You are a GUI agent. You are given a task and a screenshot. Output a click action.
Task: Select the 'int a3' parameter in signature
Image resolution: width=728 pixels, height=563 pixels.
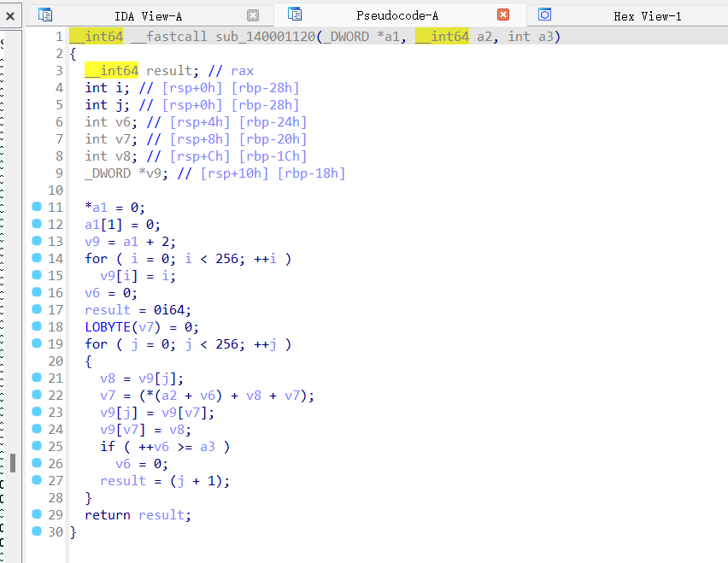[x=531, y=37]
